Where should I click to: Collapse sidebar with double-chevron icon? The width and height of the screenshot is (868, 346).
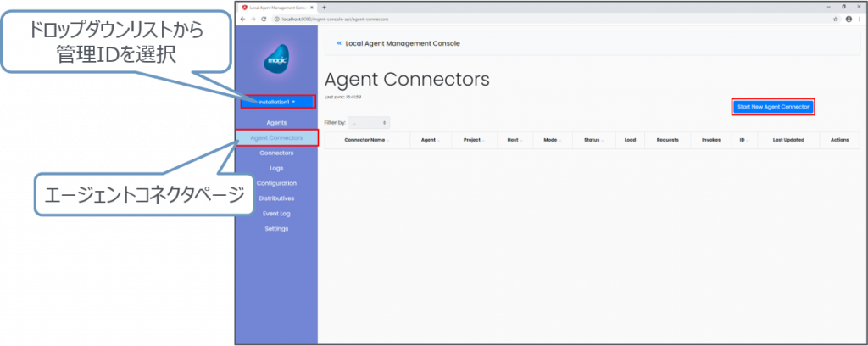tap(339, 42)
